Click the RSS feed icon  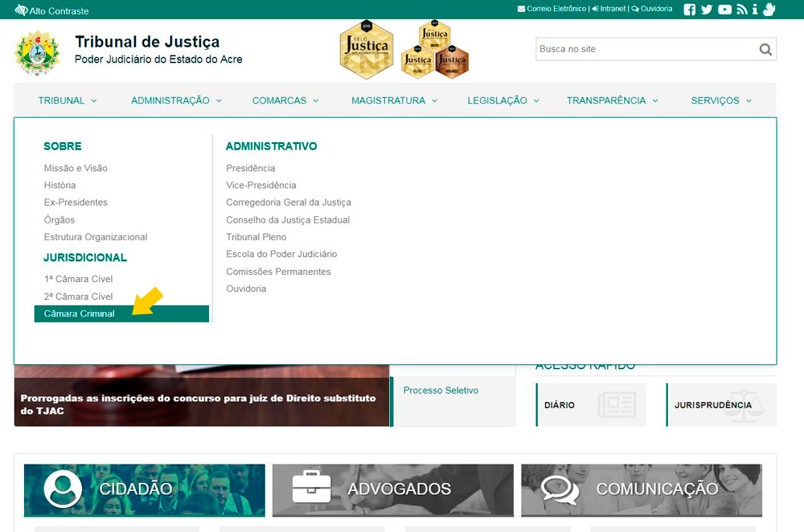[x=742, y=10]
